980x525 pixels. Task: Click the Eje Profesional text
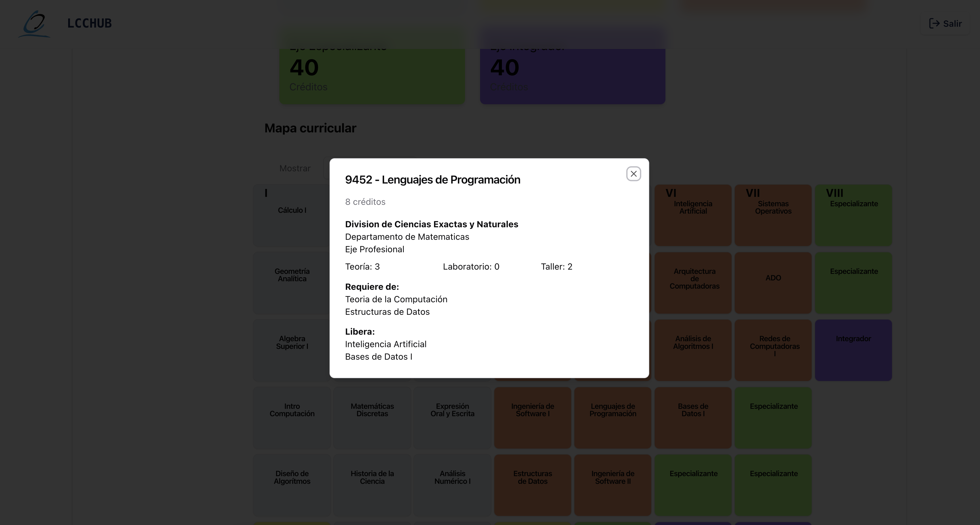[375, 249]
